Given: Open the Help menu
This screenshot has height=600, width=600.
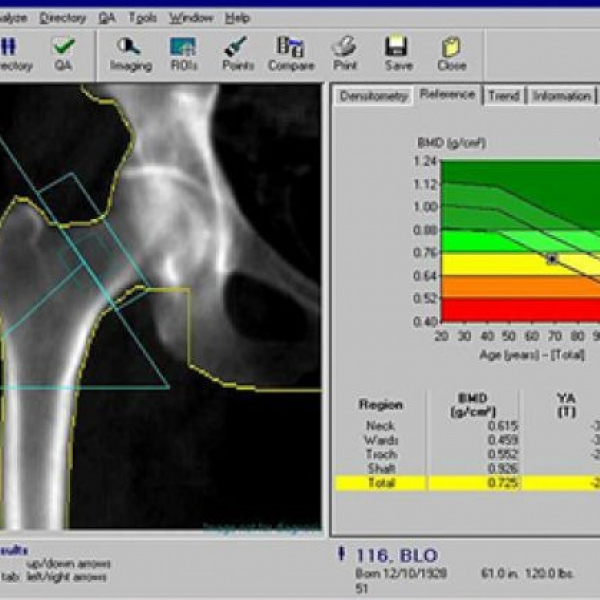Looking at the screenshot, I should point(237,18).
